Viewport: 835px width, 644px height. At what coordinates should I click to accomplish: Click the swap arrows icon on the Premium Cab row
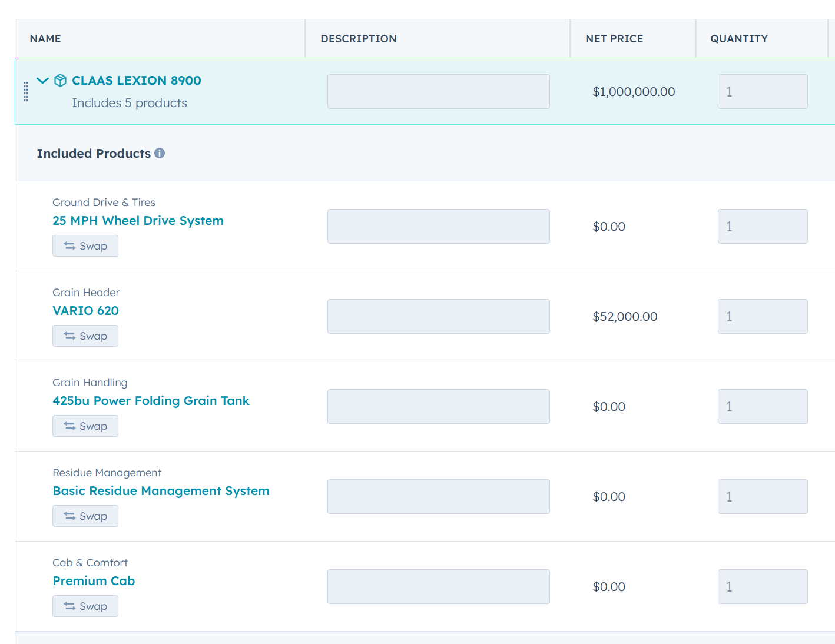pos(68,606)
